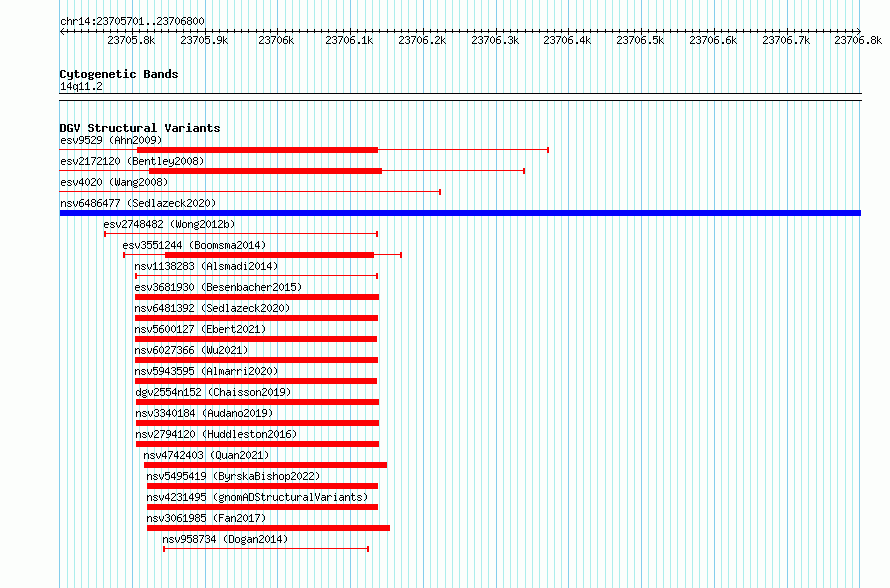Click the red bar under esv3681930
890x588 pixels.
point(257,297)
